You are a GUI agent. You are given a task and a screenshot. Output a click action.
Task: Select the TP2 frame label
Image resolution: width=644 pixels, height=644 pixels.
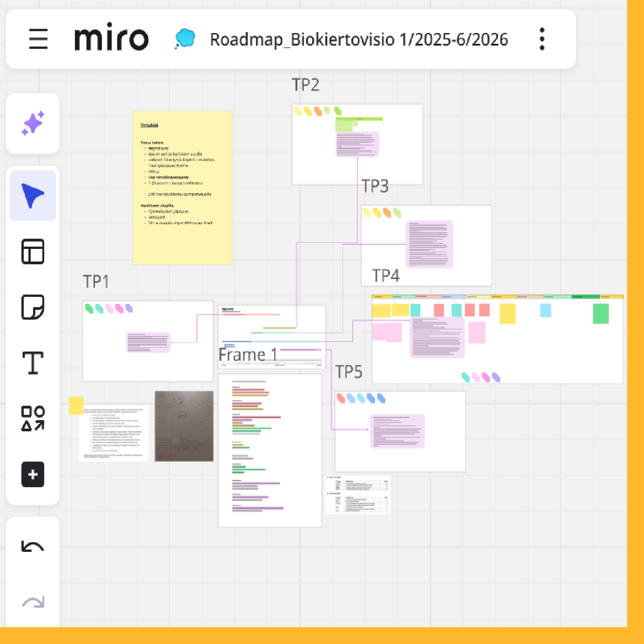(x=305, y=85)
